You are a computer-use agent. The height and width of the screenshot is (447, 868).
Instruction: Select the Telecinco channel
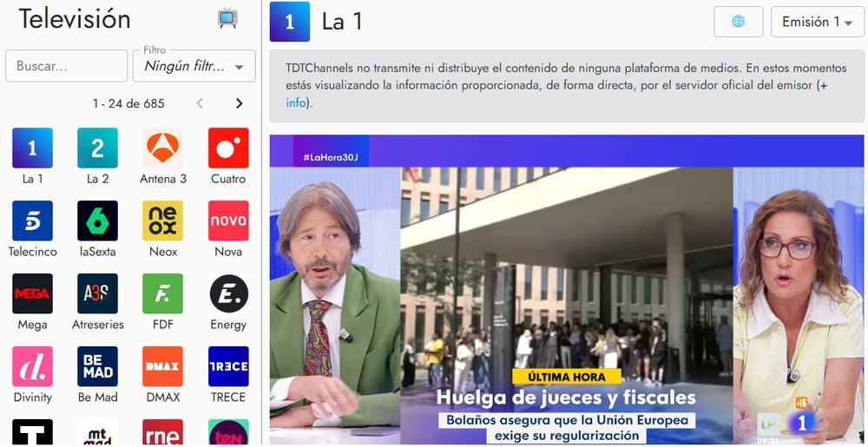point(33,220)
